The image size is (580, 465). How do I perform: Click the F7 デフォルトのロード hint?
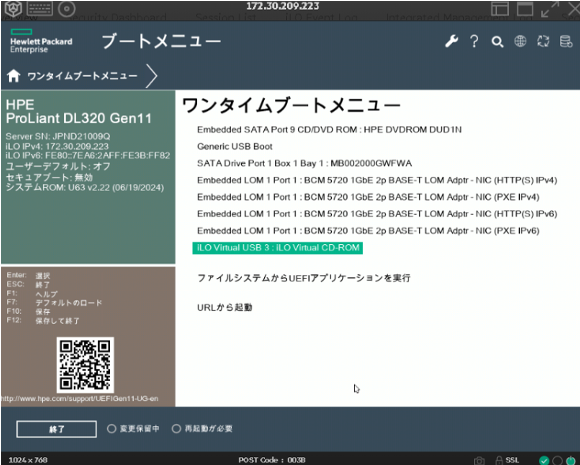coord(54,303)
